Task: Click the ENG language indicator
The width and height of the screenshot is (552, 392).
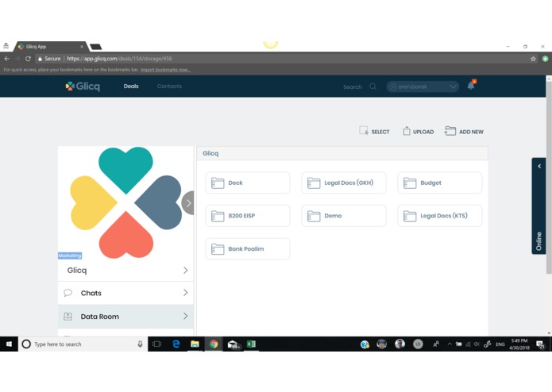Action: tap(500, 344)
